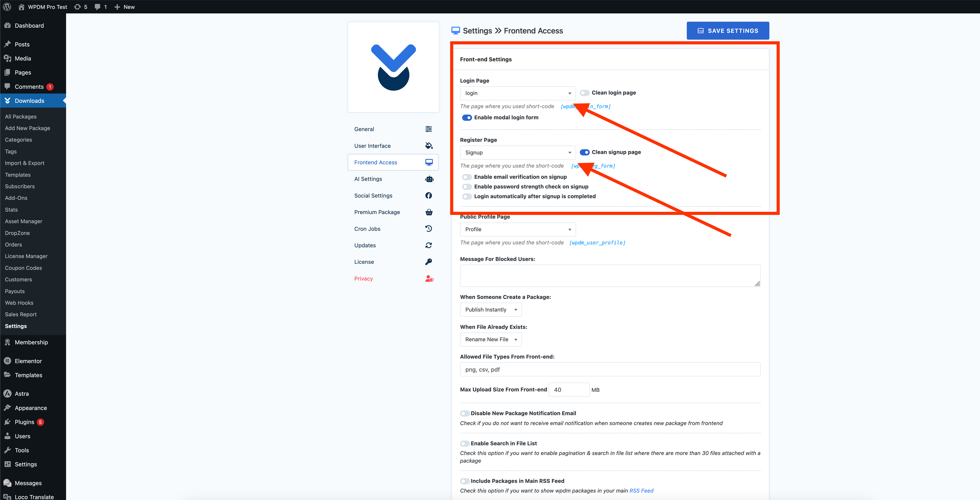Open the Privacy settings tab
The image size is (980, 500).
click(393, 279)
